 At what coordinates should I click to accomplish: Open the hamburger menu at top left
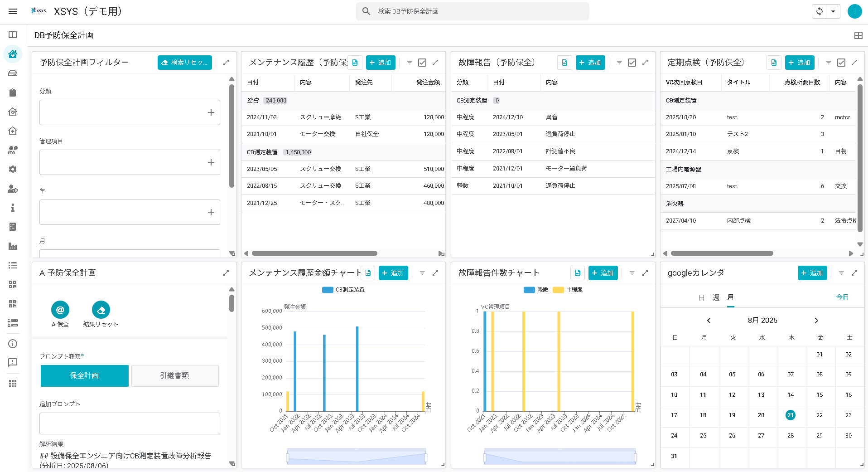[13, 11]
